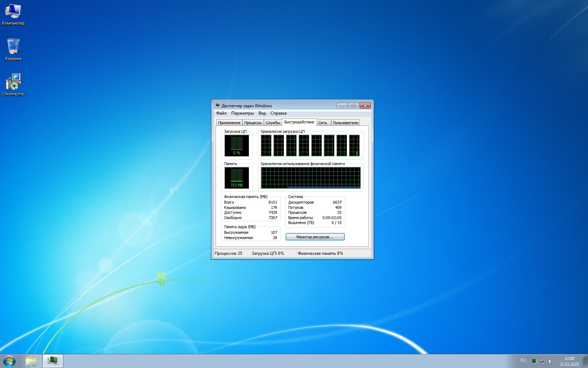Open the Параметры menu
This screenshot has width=588, height=368.
242,113
